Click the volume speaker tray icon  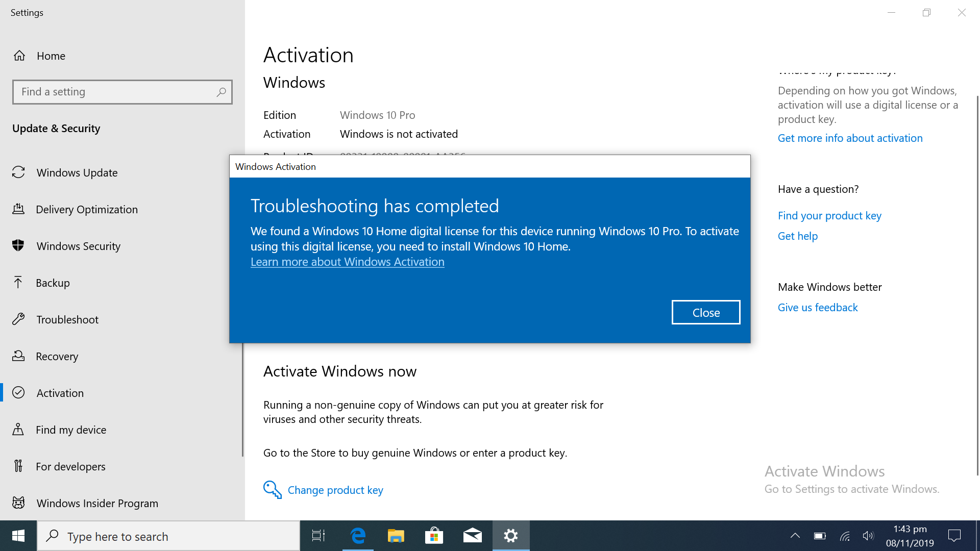pos(868,536)
